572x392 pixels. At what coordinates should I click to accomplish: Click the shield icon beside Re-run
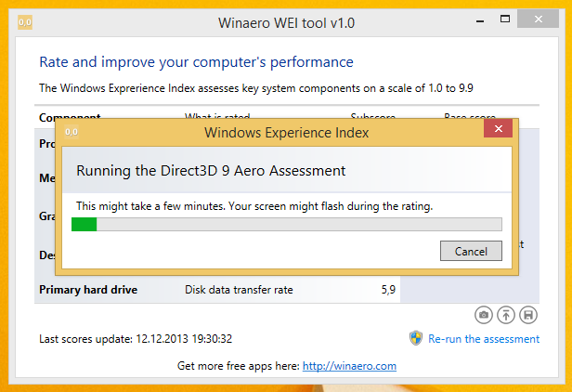click(416, 338)
